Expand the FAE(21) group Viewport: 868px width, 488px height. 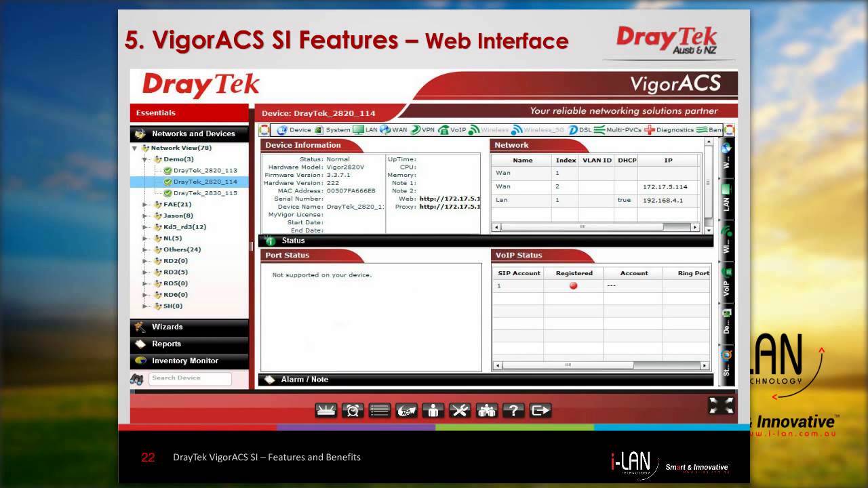coord(145,205)
